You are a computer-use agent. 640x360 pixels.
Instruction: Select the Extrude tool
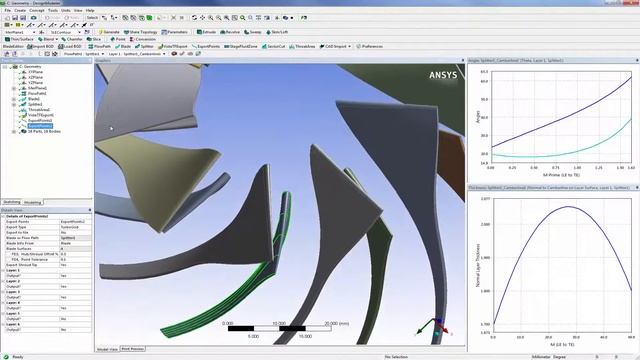(207, 32)
